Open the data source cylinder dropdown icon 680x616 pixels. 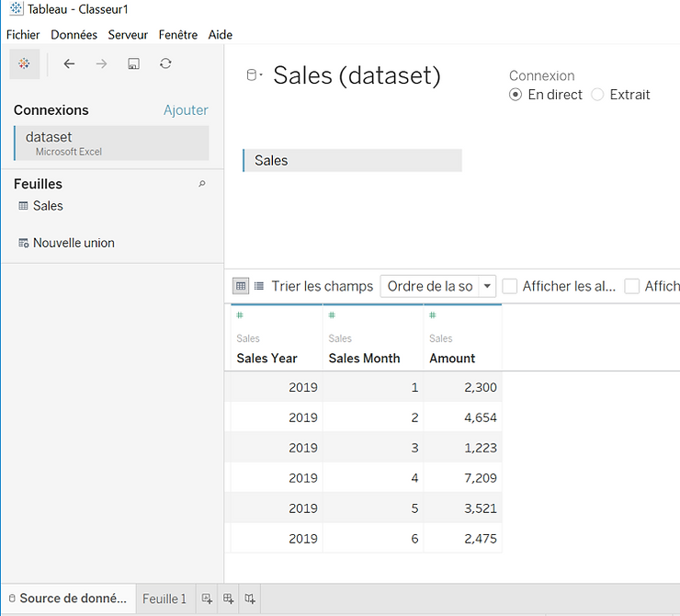pyautogui.click(x=255, y=75)
